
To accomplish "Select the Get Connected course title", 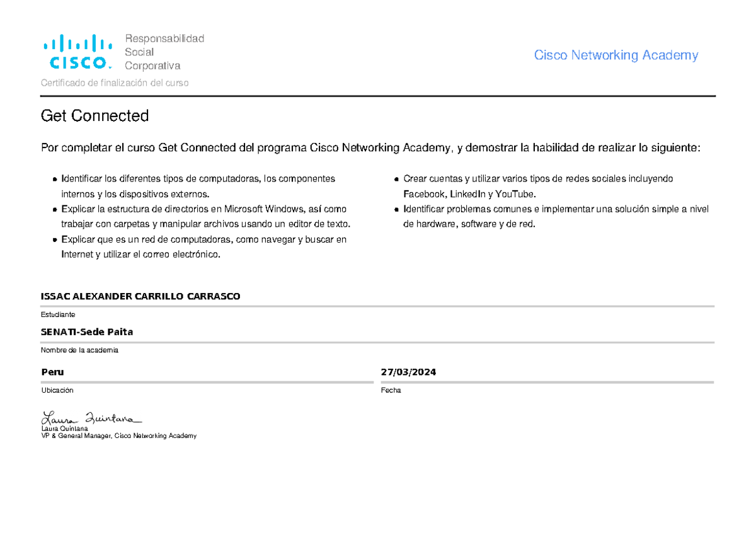I will [x=94, y=116].
